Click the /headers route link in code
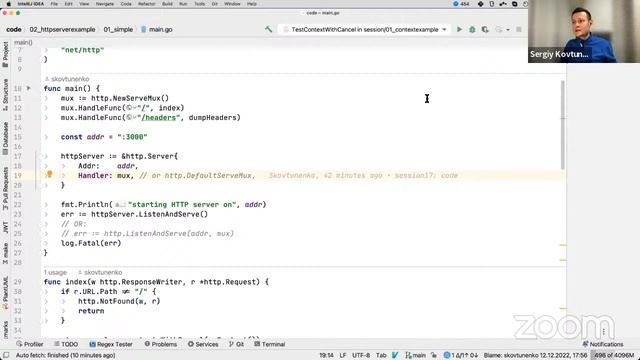This screenshot has height=360, width=640. tap(159, 118)
